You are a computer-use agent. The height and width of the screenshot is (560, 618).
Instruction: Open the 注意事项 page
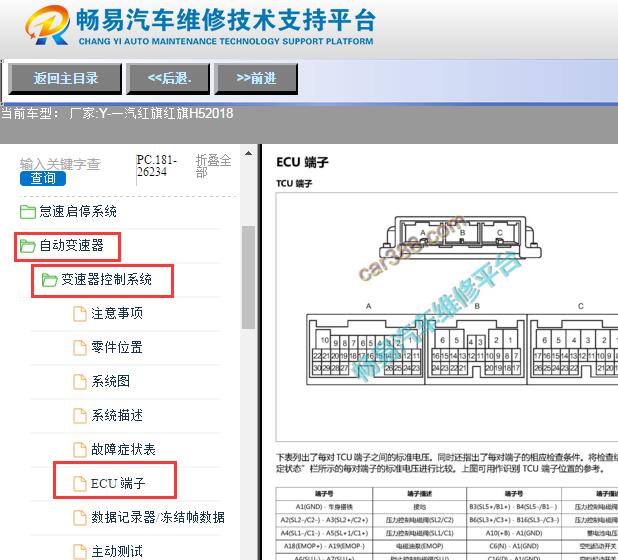tap(117, 313)
